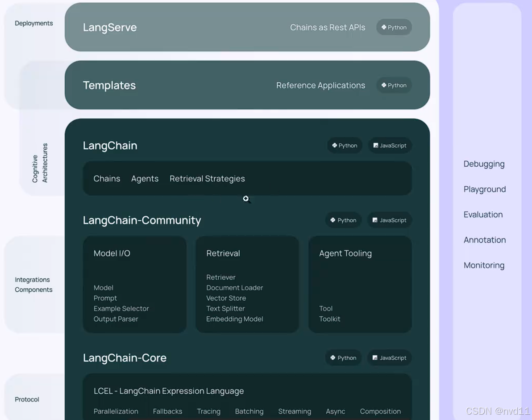This screenshot has width=532, height=420.
Task: Select the LangChain-Core heading
Action: 125,358
